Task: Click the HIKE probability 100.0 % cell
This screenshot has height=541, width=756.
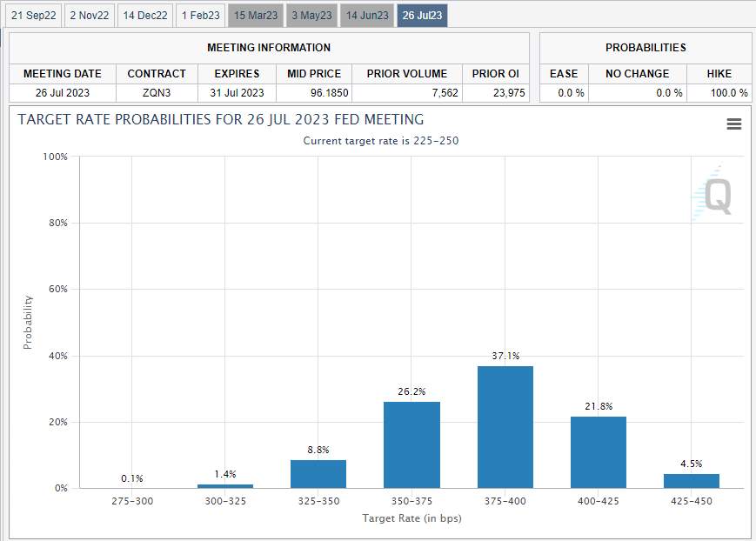Action: point(719,92)
